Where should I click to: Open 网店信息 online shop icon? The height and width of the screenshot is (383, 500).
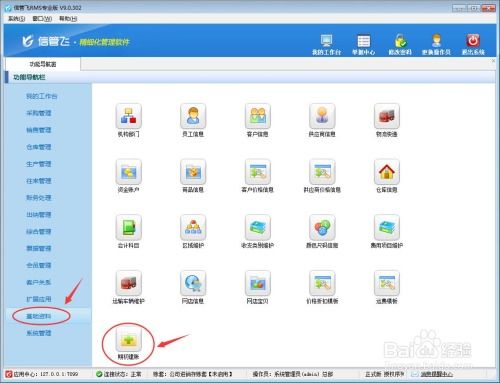click(x=193, y=283)
